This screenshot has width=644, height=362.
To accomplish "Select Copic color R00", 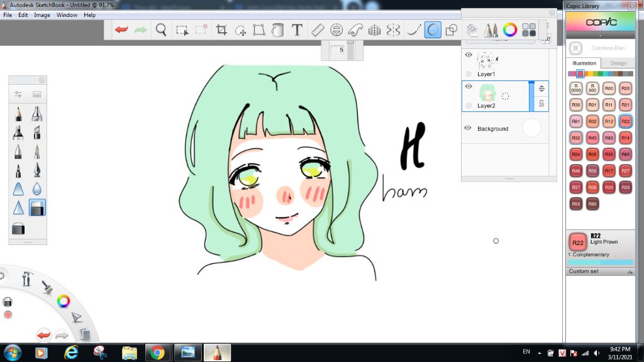I will 609,88.
